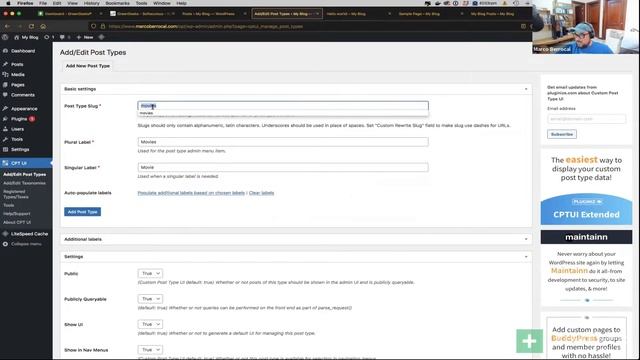Open Pages in the WordPress sidebar
The height and width of the screenshot is (360, 640).
coord(18,85)
